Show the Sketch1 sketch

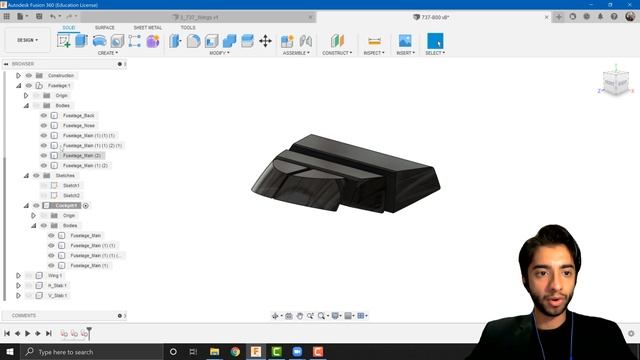pos(44,185)
